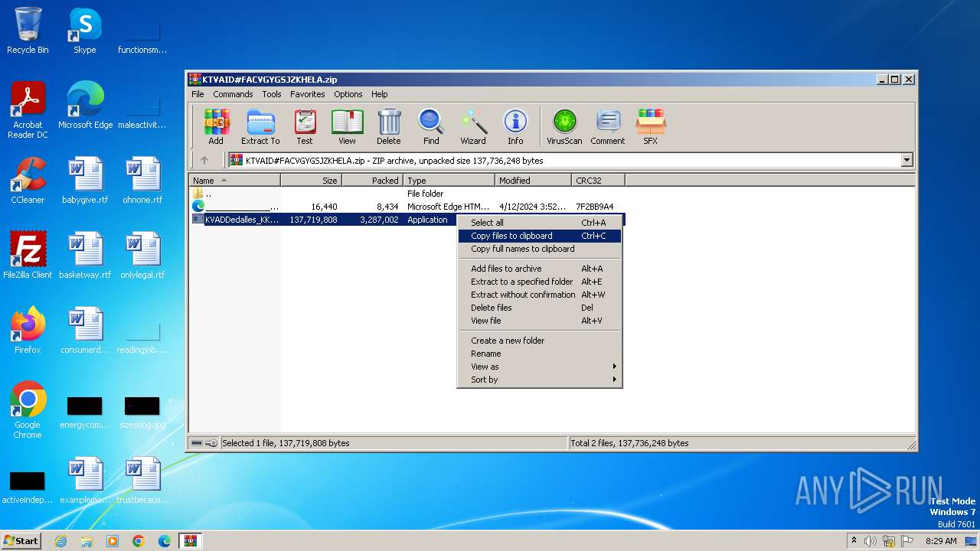
Task: Click the taskbar clock 8:29 AM
Action: (x=941, y=541)
